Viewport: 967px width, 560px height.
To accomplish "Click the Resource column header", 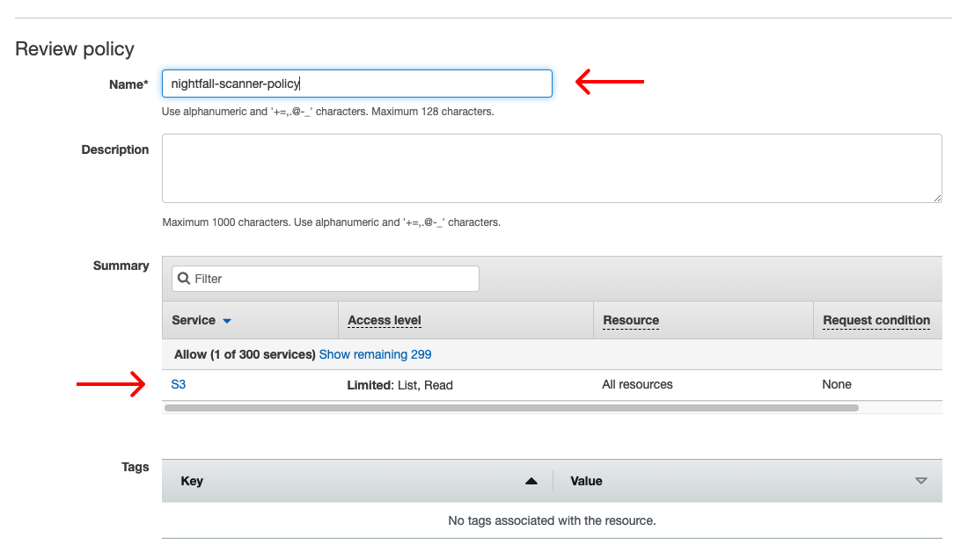I will click(x=631, y=320).
